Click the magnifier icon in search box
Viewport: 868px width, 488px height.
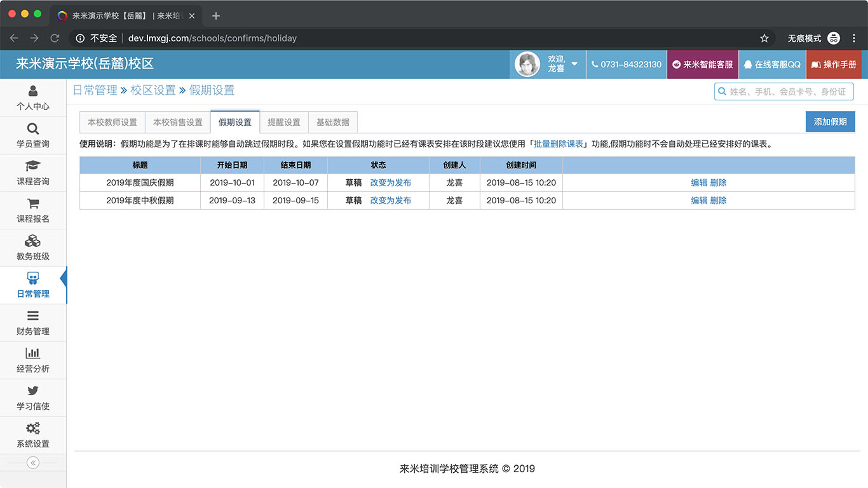click(722, 91)
